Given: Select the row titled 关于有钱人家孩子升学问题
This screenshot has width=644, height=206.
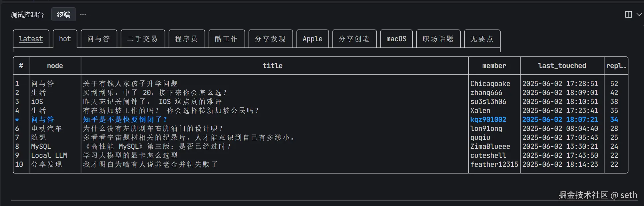Looking at the screenshot, I should [x=130, y=84].
